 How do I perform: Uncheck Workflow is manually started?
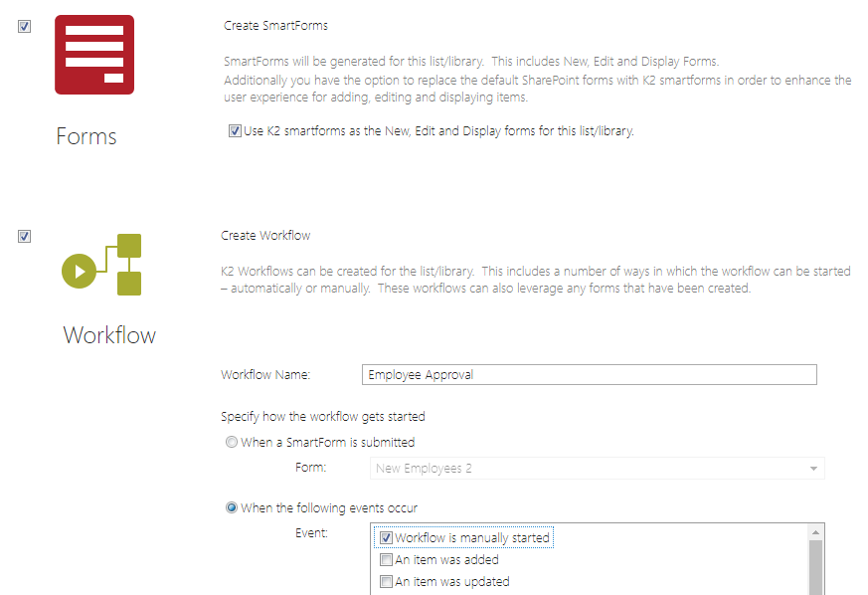387,538
